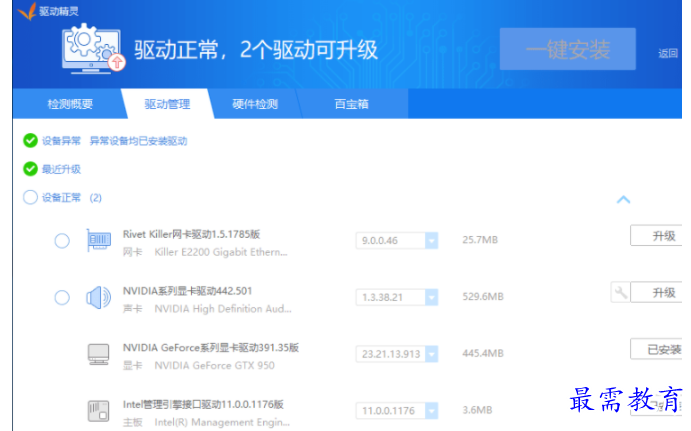The height and width of the screenshot is (431, 691).
Task: Select the NVIDIA 442.501 driver radio circle
Action: (62, 297)
